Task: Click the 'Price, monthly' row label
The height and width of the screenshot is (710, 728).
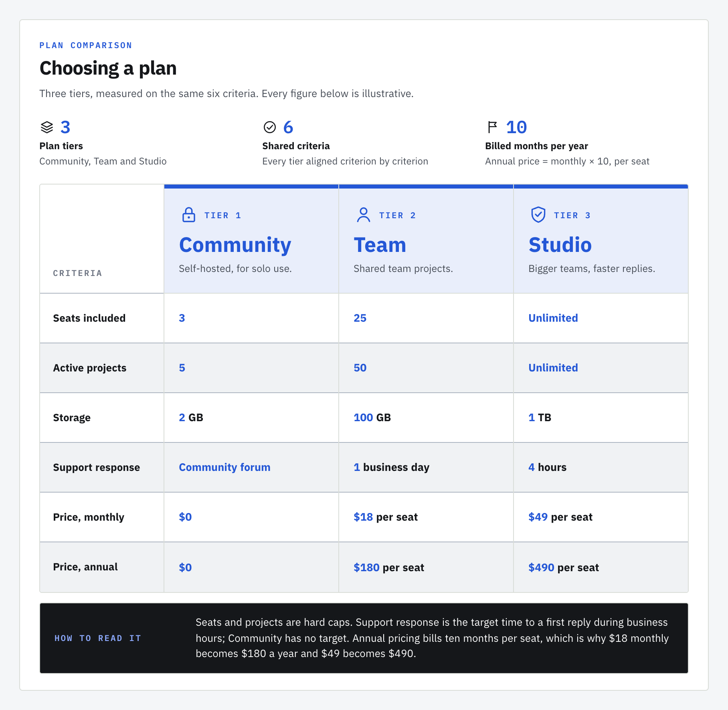Action: (x=89, y=517)
